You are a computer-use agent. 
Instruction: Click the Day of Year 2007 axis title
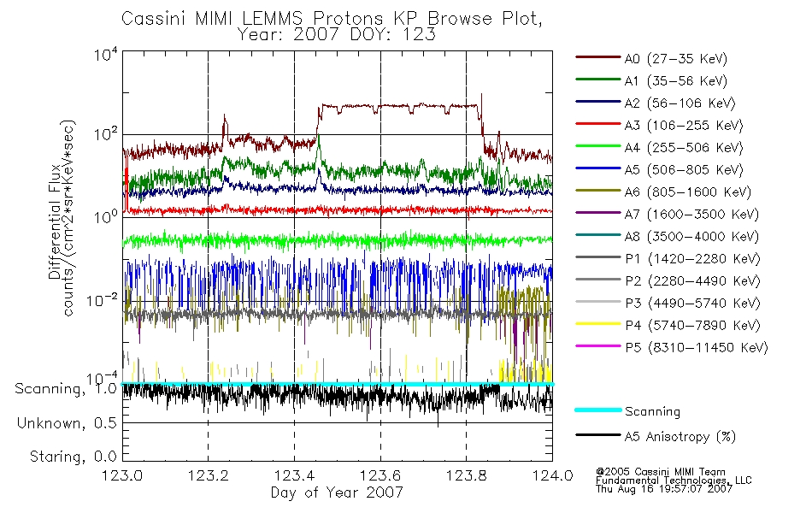pyautogui.click(x=337, y=492)
